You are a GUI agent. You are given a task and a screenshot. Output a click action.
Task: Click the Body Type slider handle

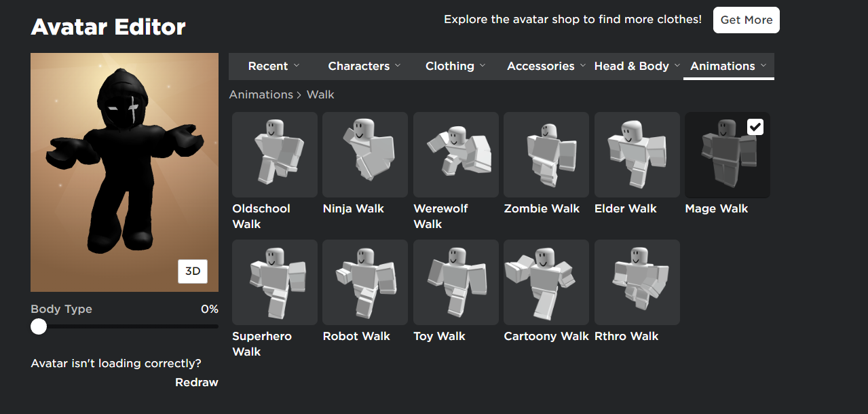point(39,326)
